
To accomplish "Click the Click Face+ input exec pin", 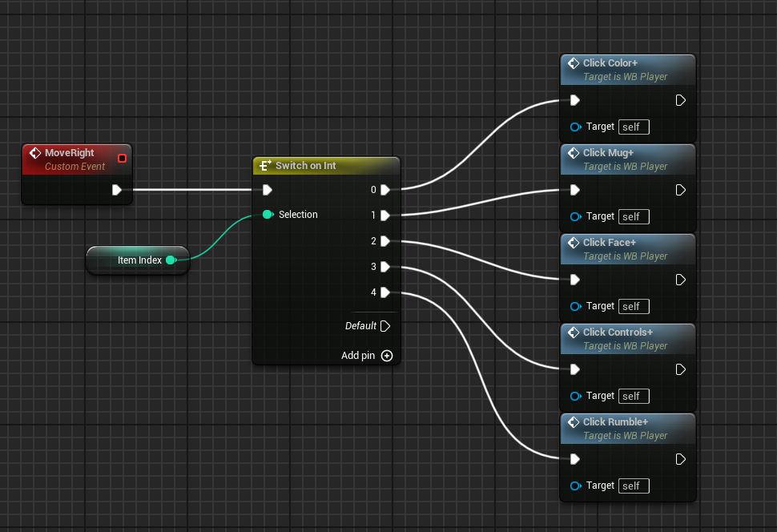I will click(575, 280).
